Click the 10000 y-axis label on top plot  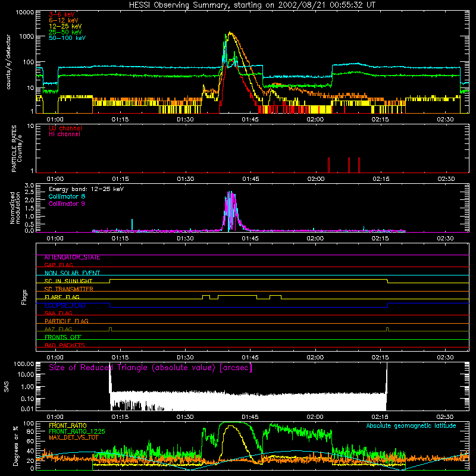[x=24, y=12]
